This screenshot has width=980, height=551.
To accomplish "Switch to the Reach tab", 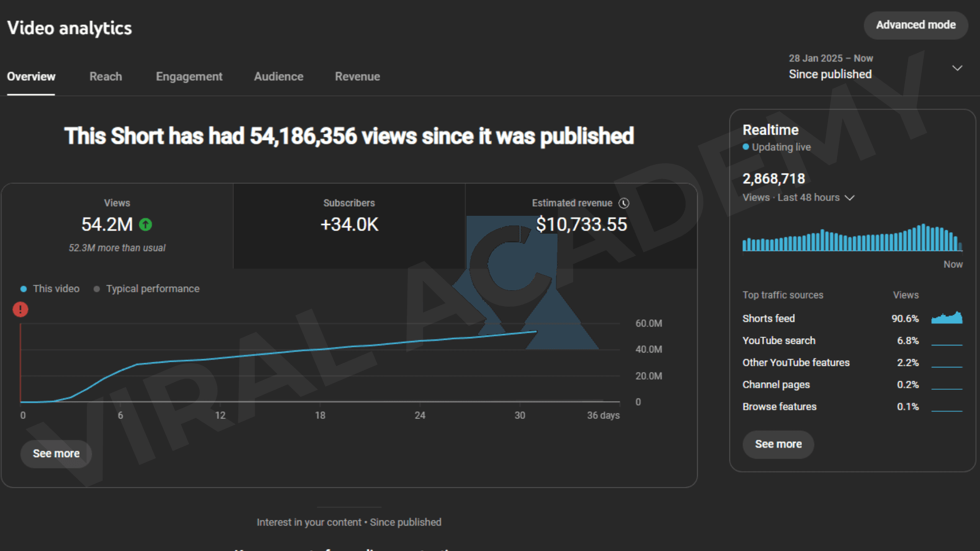I will click(106, 77).
